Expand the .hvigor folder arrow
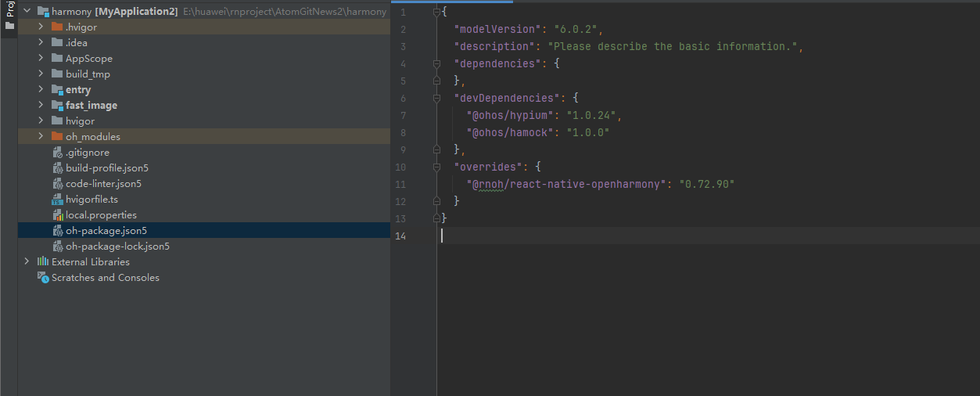Screen dimensions: 980x396 coord(41,27)
